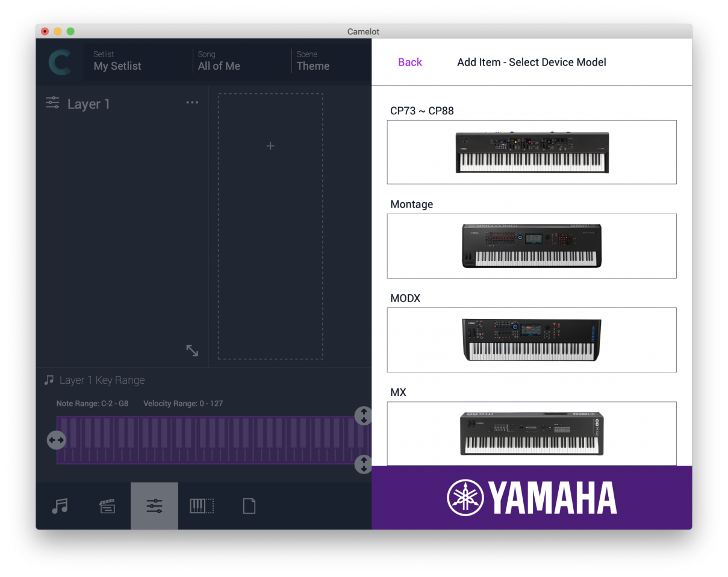Open the Layer 1 mixer settings icon
Image resolution: width=728 pixels, height=577 pixels.
pyautogui.click(x=53, y=103)
